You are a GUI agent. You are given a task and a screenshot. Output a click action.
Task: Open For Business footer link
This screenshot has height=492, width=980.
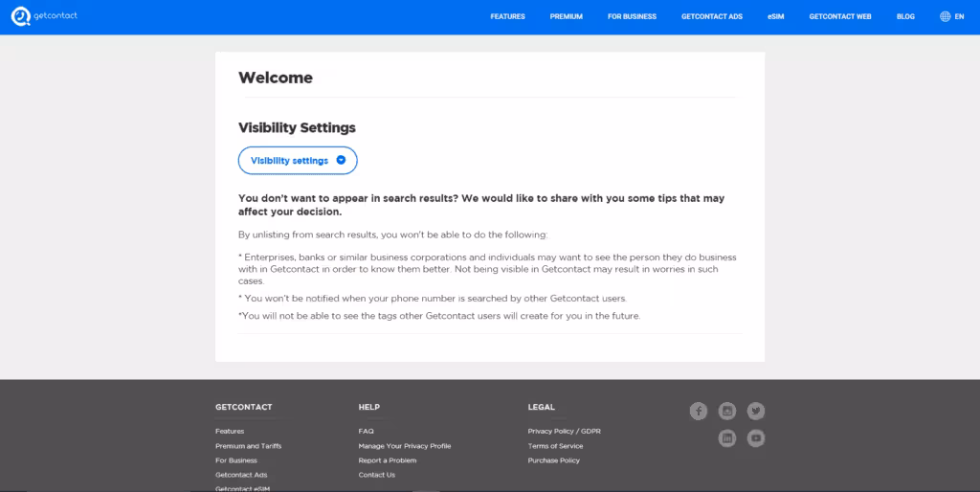(236, 460)
